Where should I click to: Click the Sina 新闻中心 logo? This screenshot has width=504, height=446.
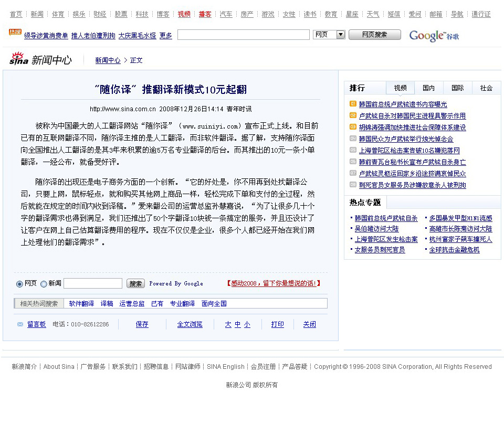40,59
